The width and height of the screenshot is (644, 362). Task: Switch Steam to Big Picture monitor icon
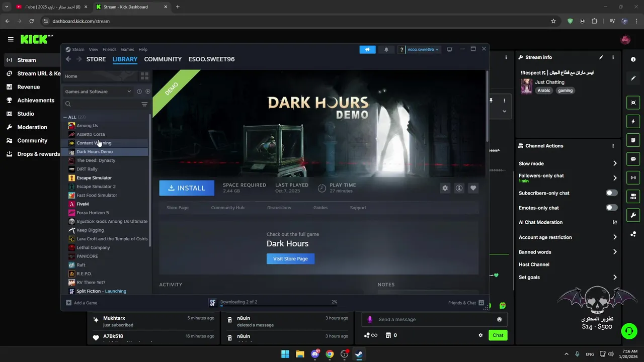[449, 49]
